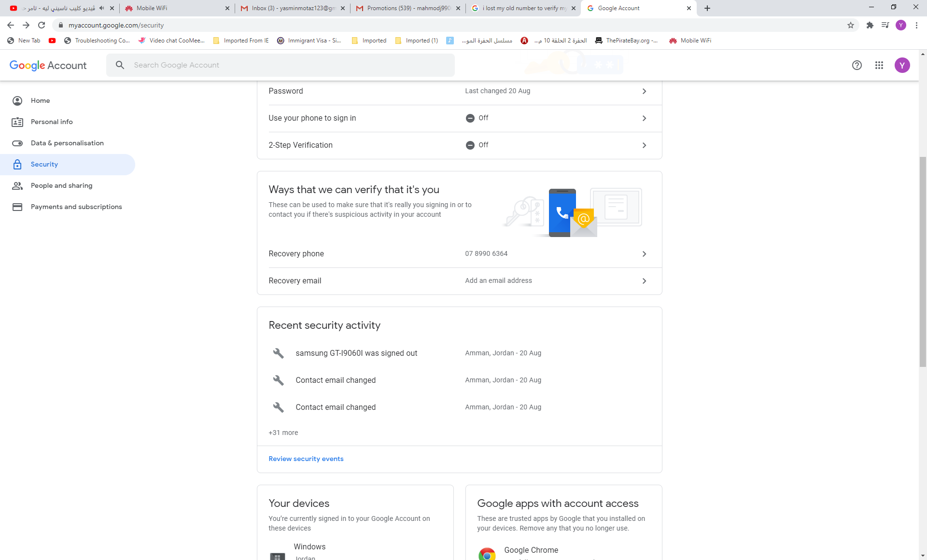The width and height of the screenshot is (927, 560).
Task: Click the Google Account logo
Action: click(48, 65)
